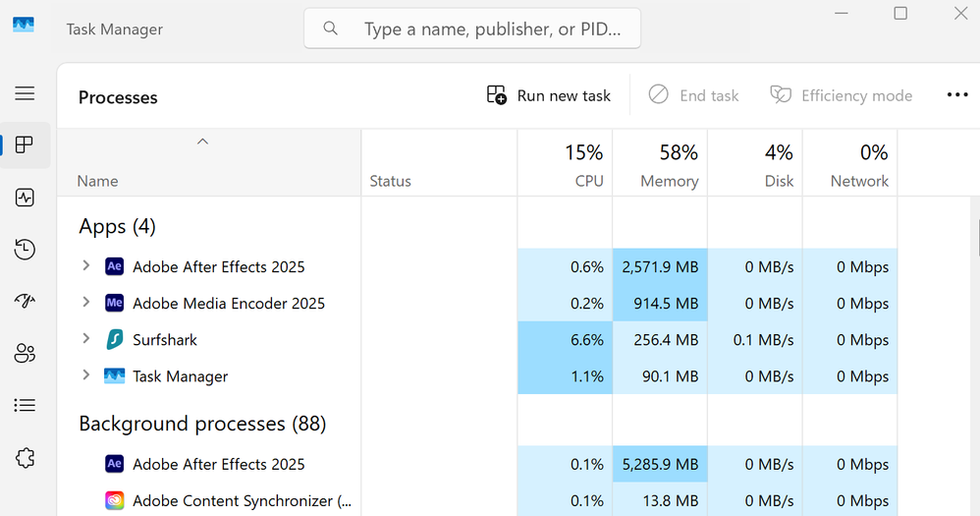Click the Processes page title
Viewport: 980px width, 516px height.
(x=118, y=97)
